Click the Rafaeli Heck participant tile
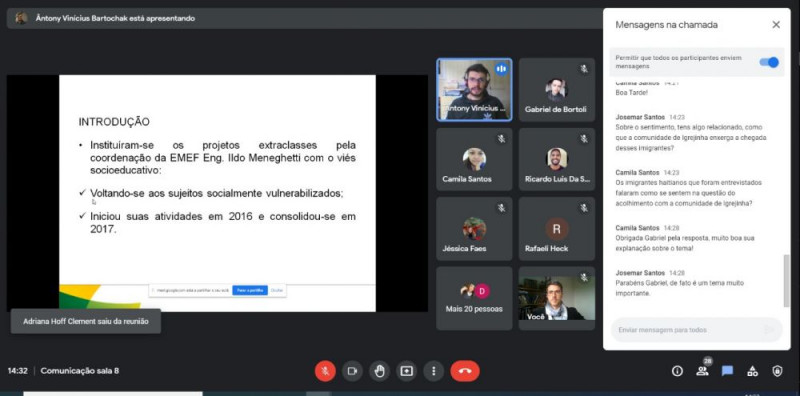The image size is (800, 396). 557,229
